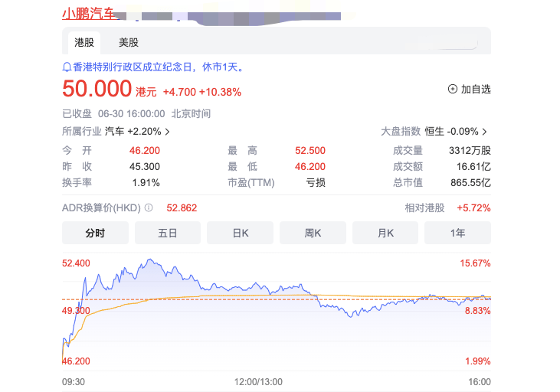Open the 小鹏汽车 title link

click(x=88, y=14)
